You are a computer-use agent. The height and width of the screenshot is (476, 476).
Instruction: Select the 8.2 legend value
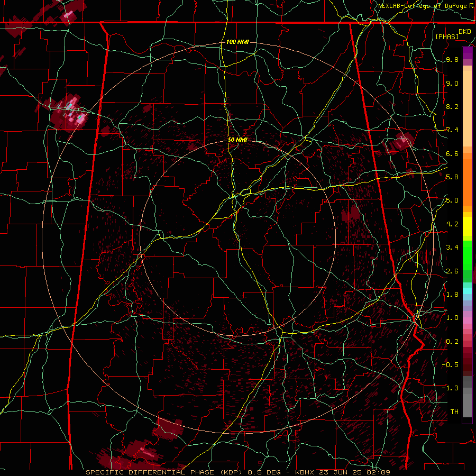(452, 106)
